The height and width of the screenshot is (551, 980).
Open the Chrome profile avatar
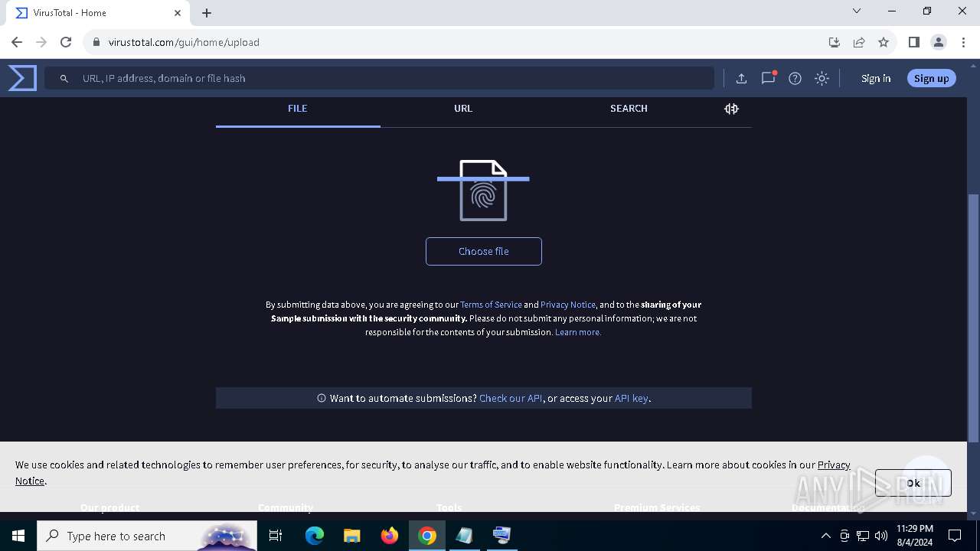939,42
